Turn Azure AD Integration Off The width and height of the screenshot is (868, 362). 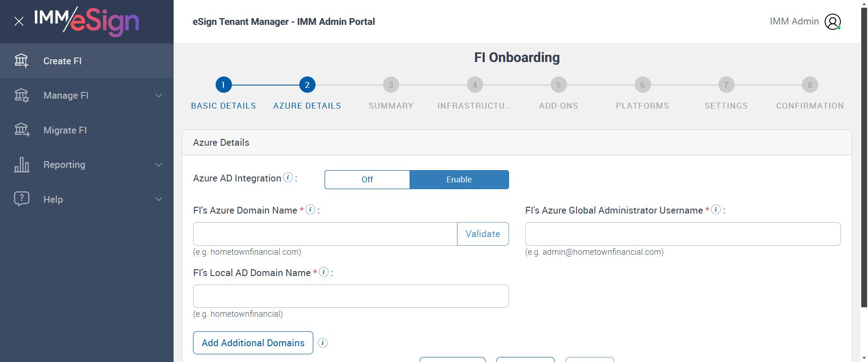click(x=367, y=180)
